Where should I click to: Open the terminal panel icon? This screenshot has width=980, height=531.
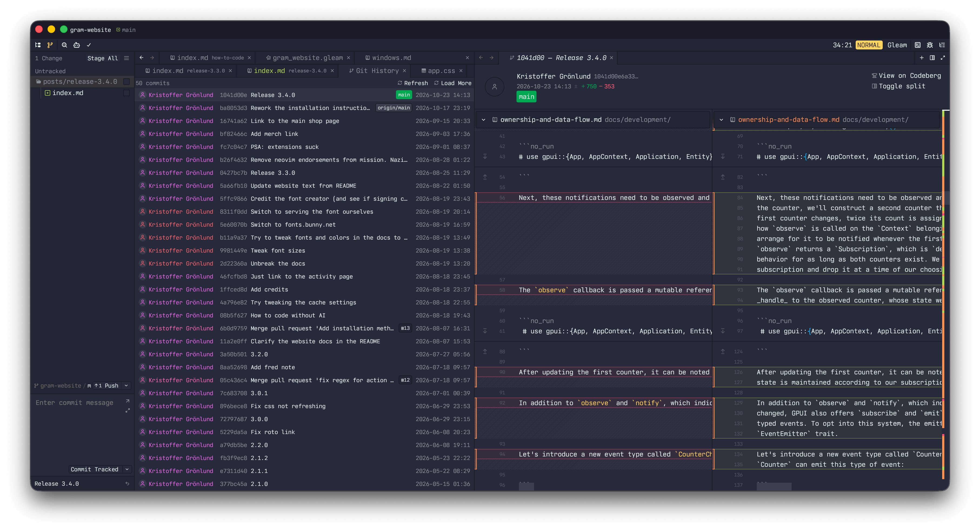[918, 45]
